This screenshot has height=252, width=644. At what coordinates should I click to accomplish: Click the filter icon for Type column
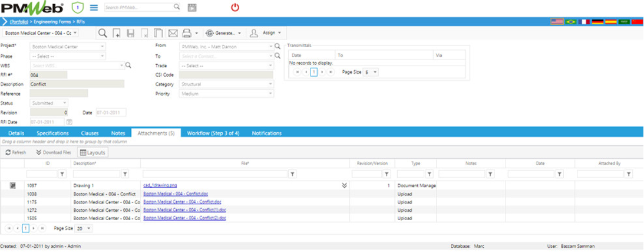429,174
